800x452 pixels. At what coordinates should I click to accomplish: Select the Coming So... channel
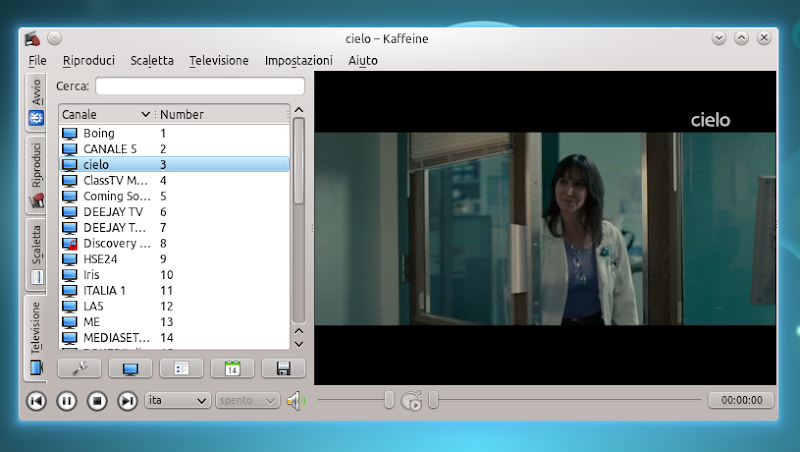coord(174,196)
